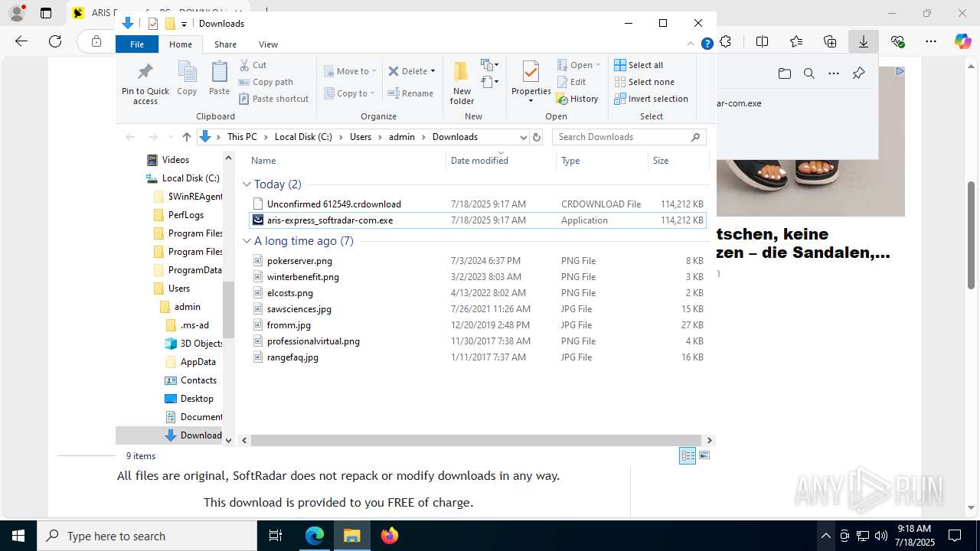Click the Rename command
This screenshot has width=980, height=551.
click(410, 93)
